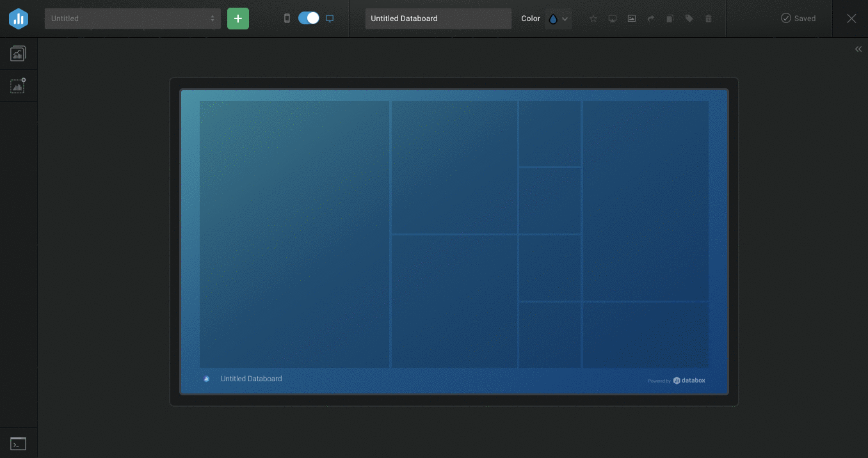Click the Untitled Databoard name field
This screenshot has width=868, height=458.
438,19
